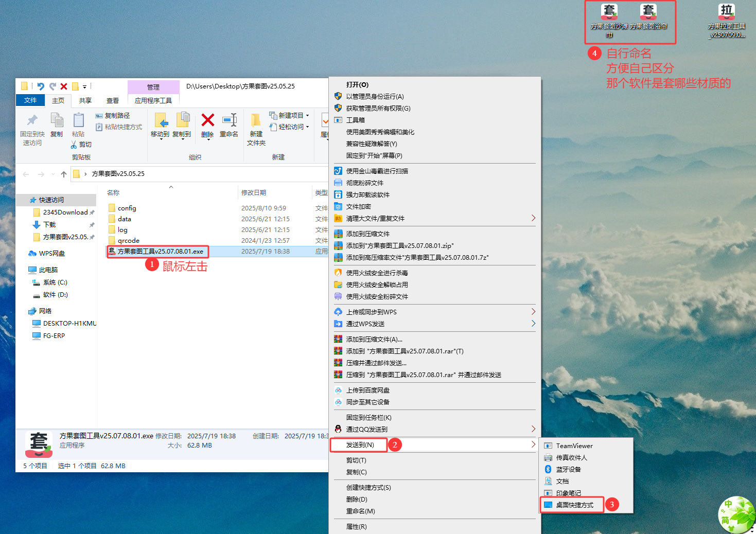Click the Up arrow navigation button

point(64,174)
